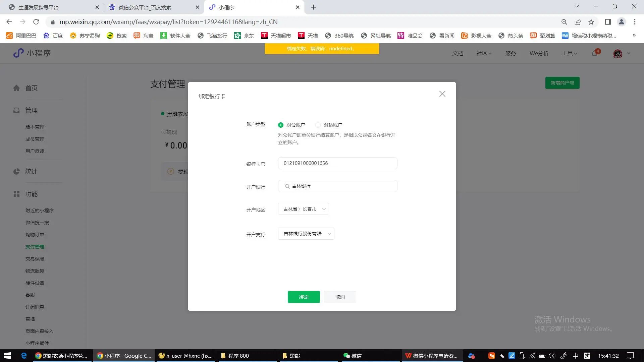Click the browser bookmark star icon

pyautogui.click(x=591, y=22)
